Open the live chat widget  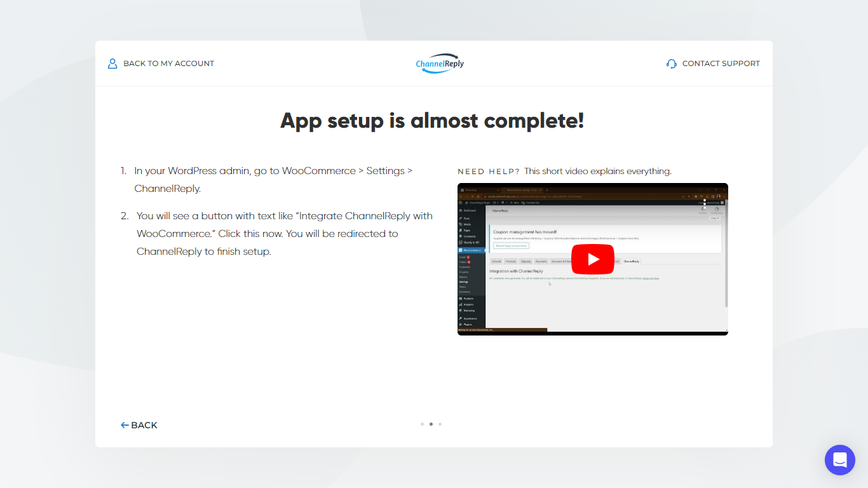(840, 460)
